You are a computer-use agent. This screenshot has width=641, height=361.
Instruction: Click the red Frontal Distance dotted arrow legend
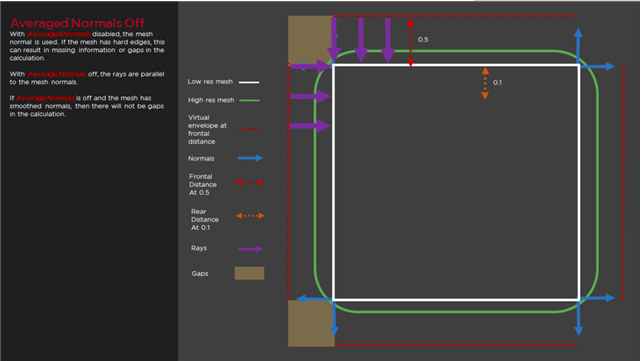click(250, 182)
